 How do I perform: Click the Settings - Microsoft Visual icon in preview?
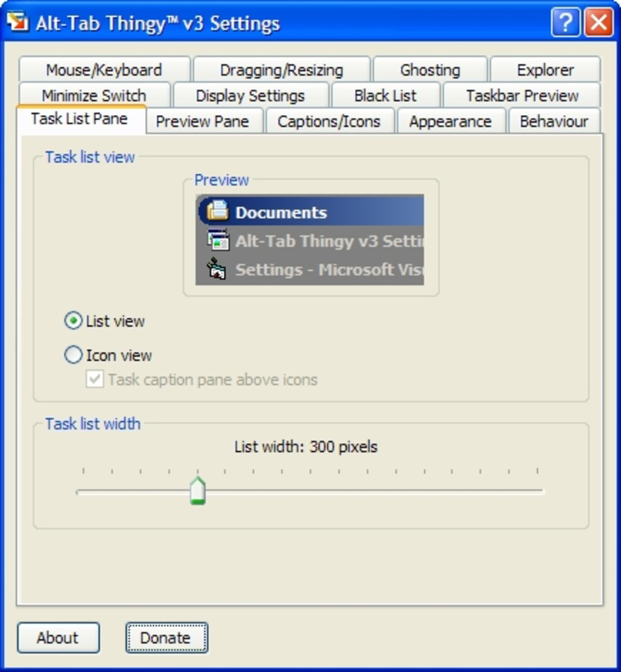(x=217, y=269)
